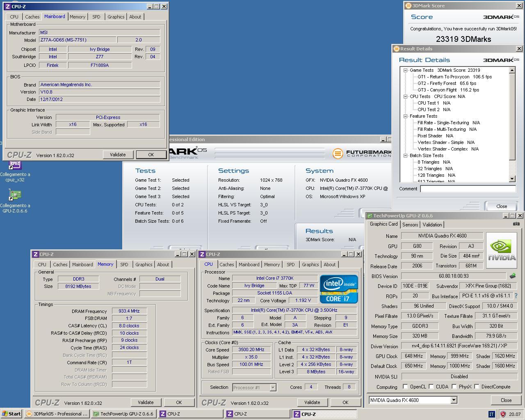
Task: Collapse the Batch Size Tests tree node
Action: (x=405, y=155)
